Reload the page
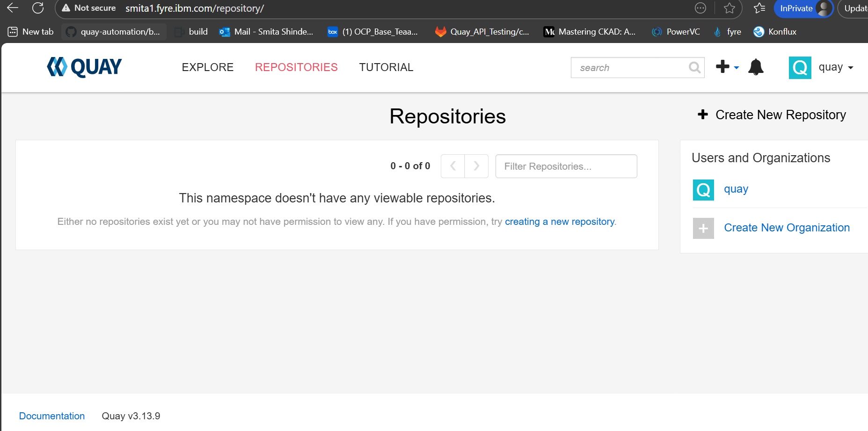The width and height of the screenshot is (868, 431). click(x=38, y=8)
